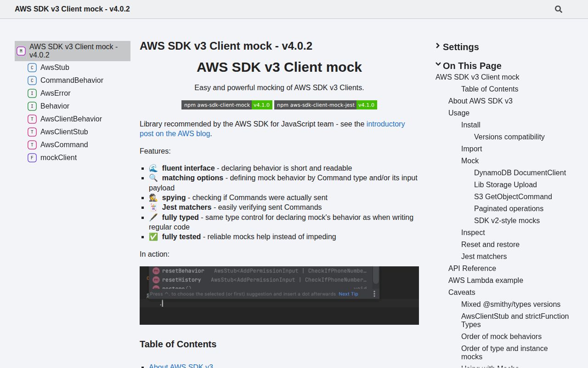Open AwsClientBehavior in the sidebar

(x=71, y=119)
